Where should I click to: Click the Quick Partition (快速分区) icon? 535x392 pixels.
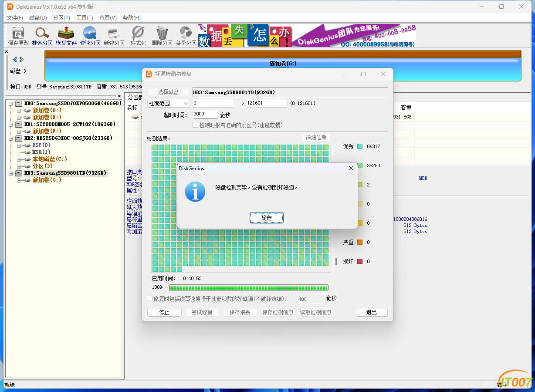point(90,36)
